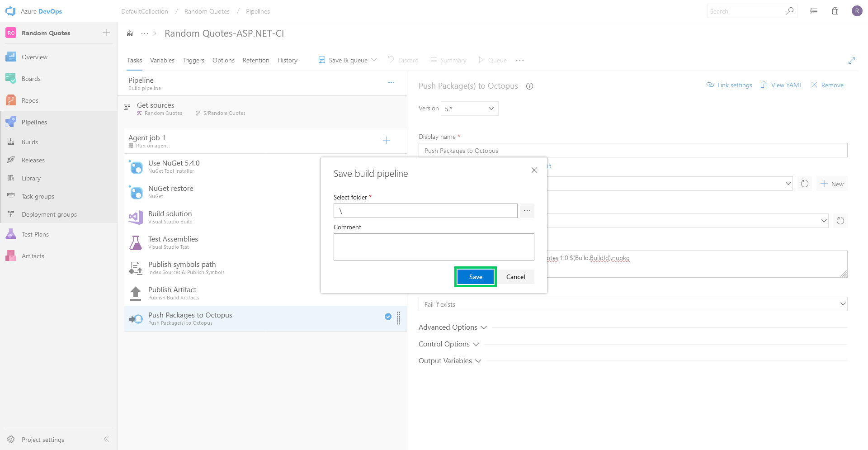Cancel the Save build pipeline dialog
The height and width of the screenshot is (450, 868).
coord(516,277)
